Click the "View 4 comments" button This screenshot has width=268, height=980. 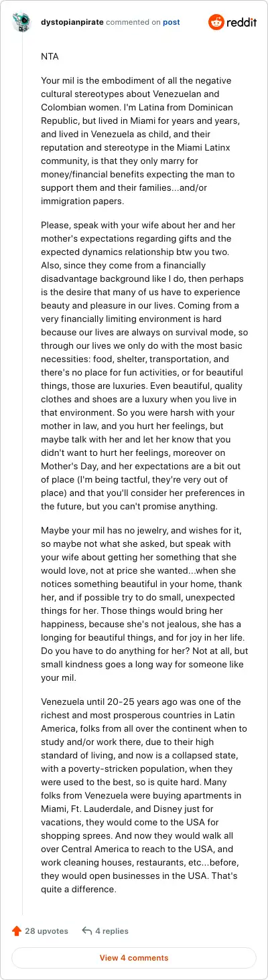coord(134,957)
